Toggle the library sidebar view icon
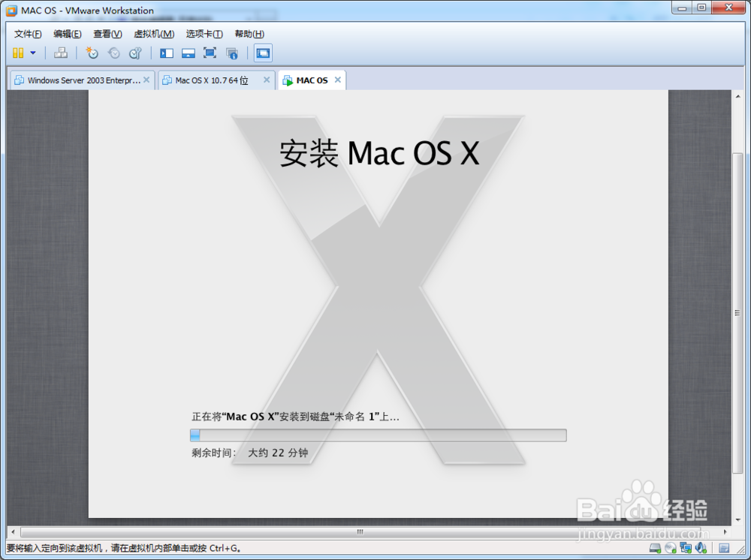751x560 pixels. click(166, 53)
